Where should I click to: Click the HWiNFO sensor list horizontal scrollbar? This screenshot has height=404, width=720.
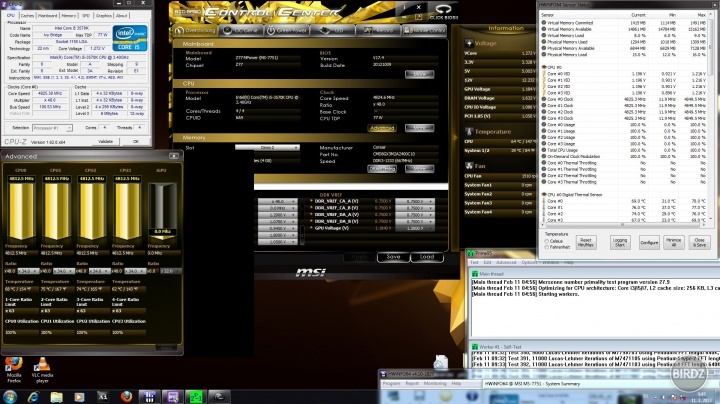tap(625, 225)
